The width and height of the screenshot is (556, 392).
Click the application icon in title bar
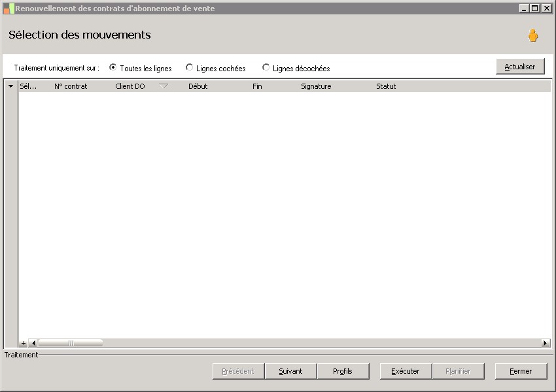click(9, 8)
